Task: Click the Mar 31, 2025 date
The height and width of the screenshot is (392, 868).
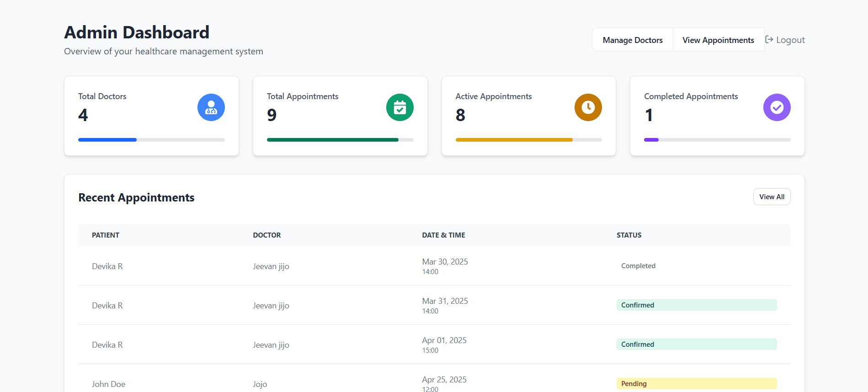Action: click(x=445, y=301)
